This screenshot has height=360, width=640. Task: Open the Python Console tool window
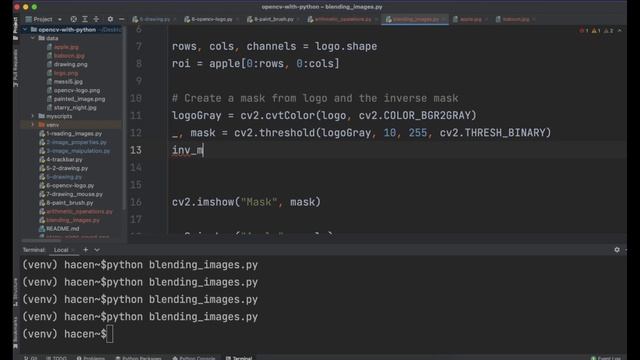coord(193,358)
